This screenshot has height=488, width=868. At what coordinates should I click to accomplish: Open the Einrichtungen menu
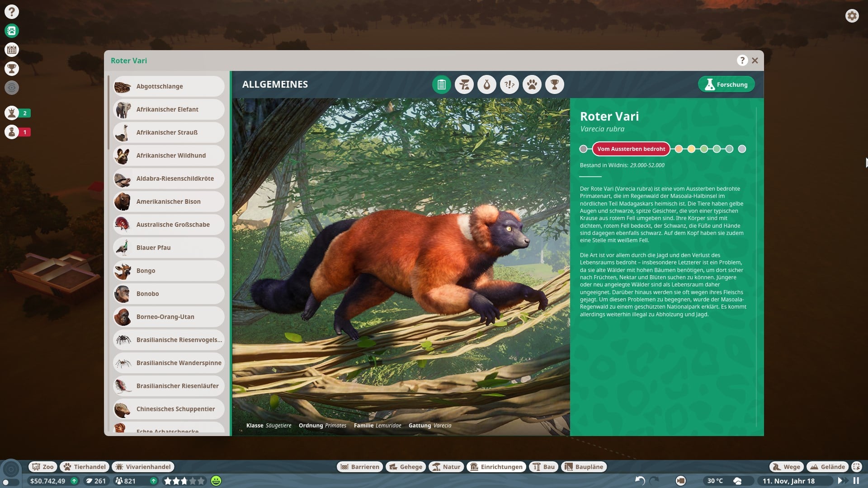[496, 467]
